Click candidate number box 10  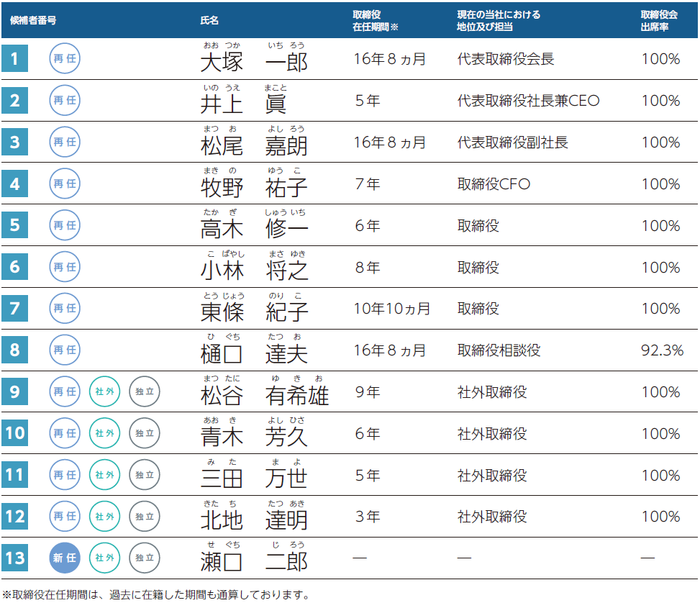click(x=14, y=432)
